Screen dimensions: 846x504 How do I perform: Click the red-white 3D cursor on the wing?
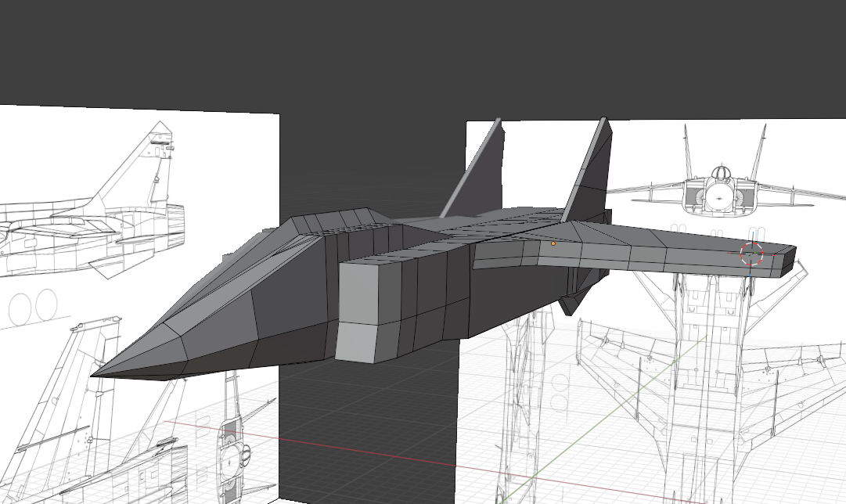[751, 254]
